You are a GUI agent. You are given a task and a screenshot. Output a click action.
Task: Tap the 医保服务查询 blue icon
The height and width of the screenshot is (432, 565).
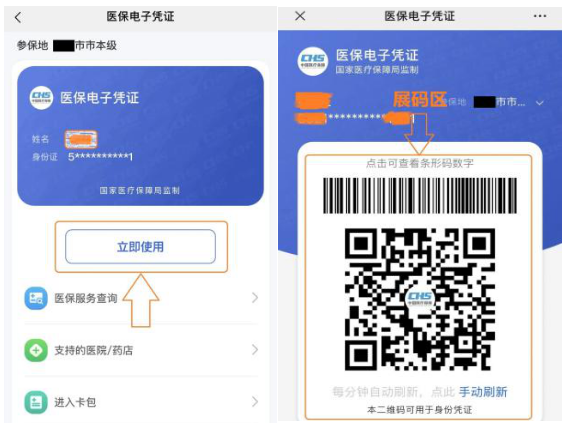coord(36,298)
